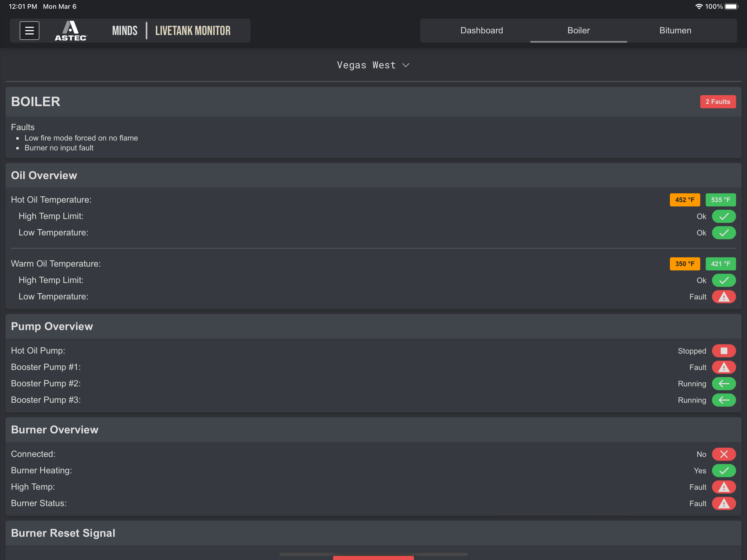The height and width of the screenshot is (560, 747).
Task: Click the Burner Reset Signal heading
Action: (x=63, y=533)
